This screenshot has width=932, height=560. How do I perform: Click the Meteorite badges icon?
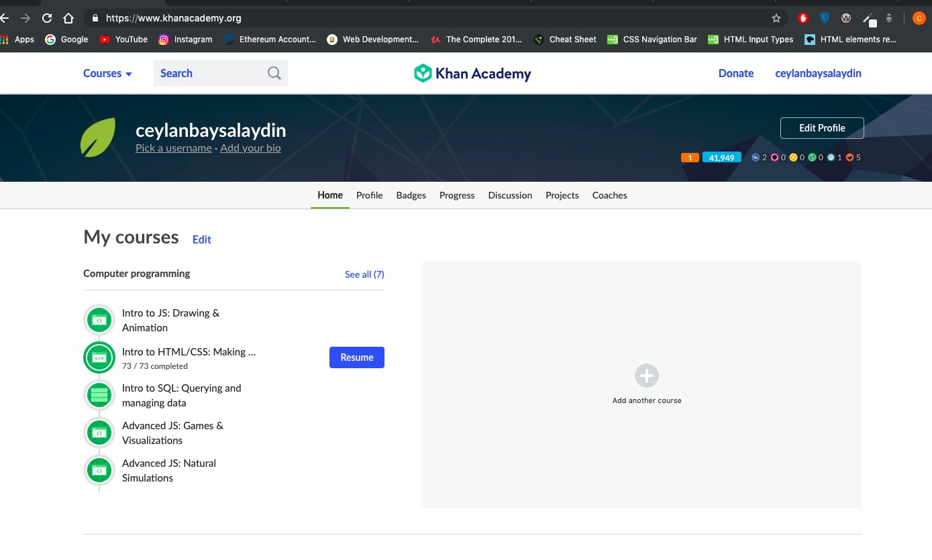[x=755, y=158]
